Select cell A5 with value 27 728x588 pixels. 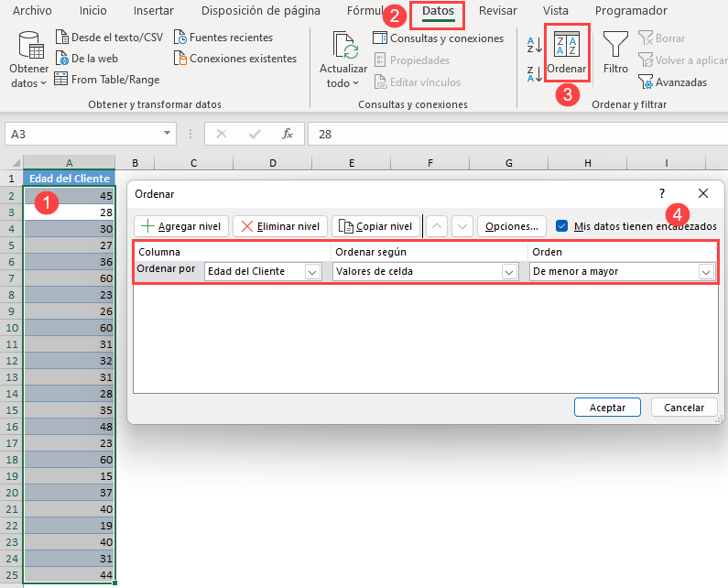coord(70,245)
